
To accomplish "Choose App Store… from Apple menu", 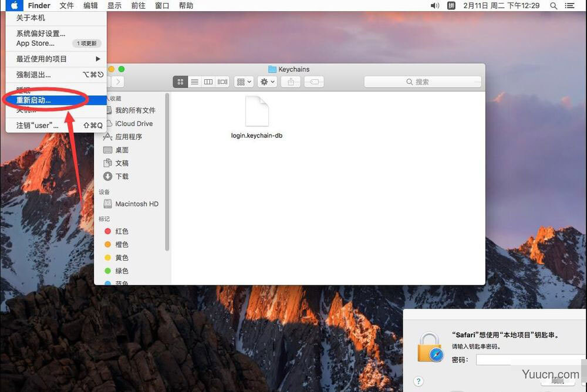I will 56,43.
